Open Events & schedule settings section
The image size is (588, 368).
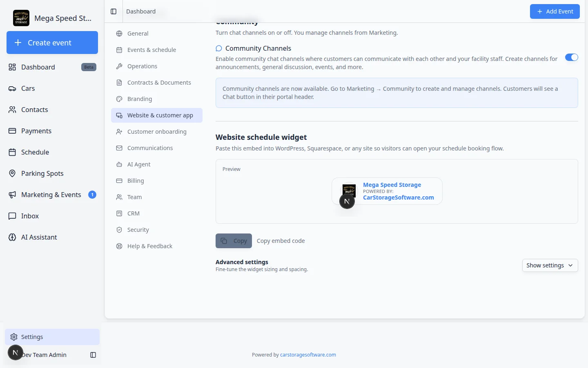pos(157,50)
